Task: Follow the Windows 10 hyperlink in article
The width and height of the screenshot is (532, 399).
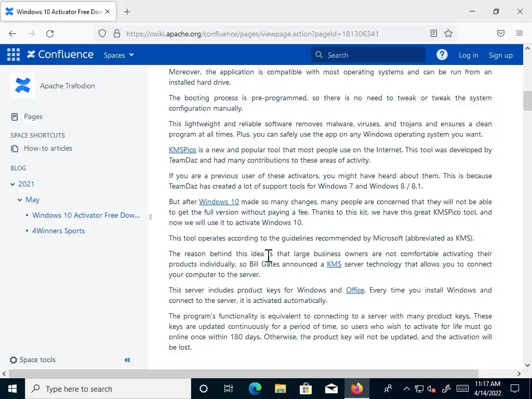Action: point(219,202)
